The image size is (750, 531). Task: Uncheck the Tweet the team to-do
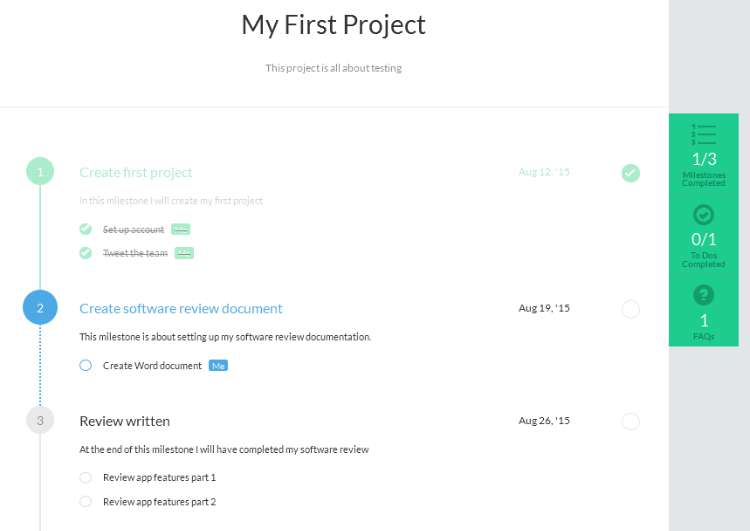tap(86, 253)
